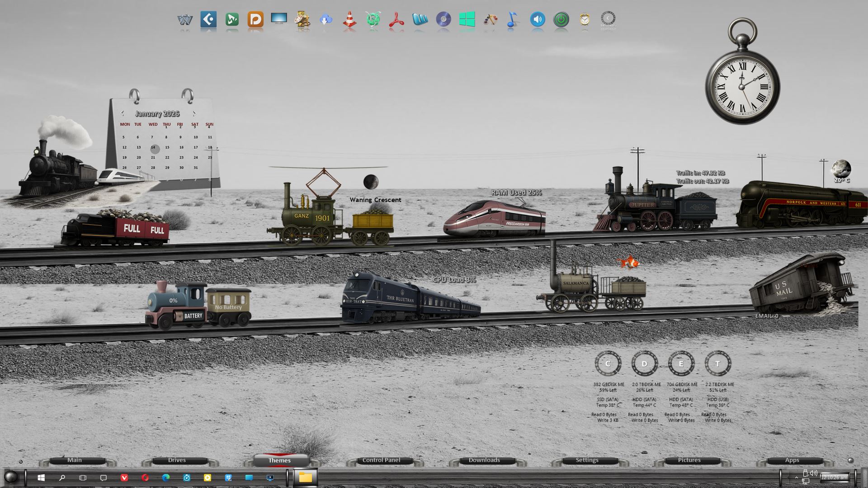868x488 pixels.
Task: Click the system tray volume icon
Action: [x=814, y=473]
